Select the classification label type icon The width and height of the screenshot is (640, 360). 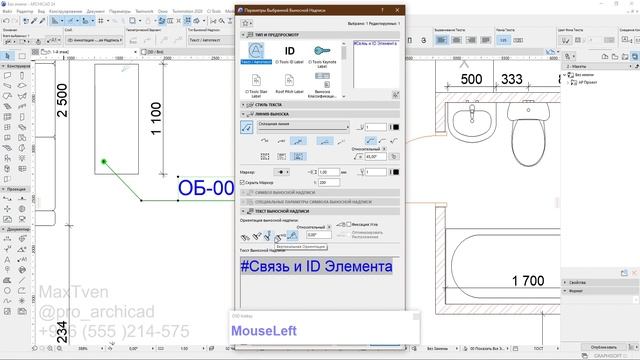[x=322, y=80]
